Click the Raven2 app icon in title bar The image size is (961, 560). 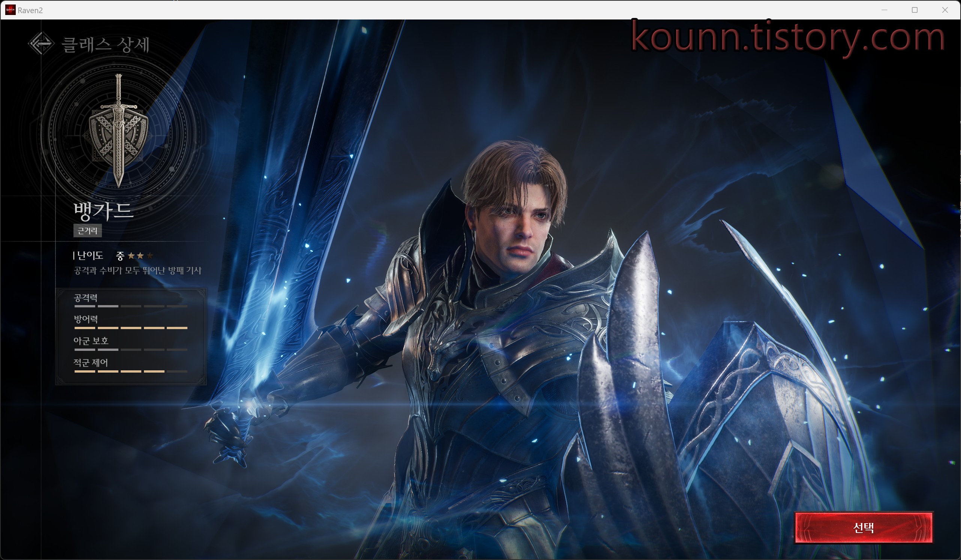(10, 10)
